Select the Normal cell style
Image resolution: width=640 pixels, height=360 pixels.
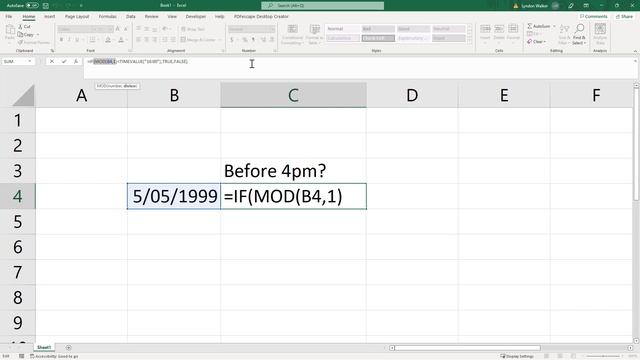coord(343,29)
